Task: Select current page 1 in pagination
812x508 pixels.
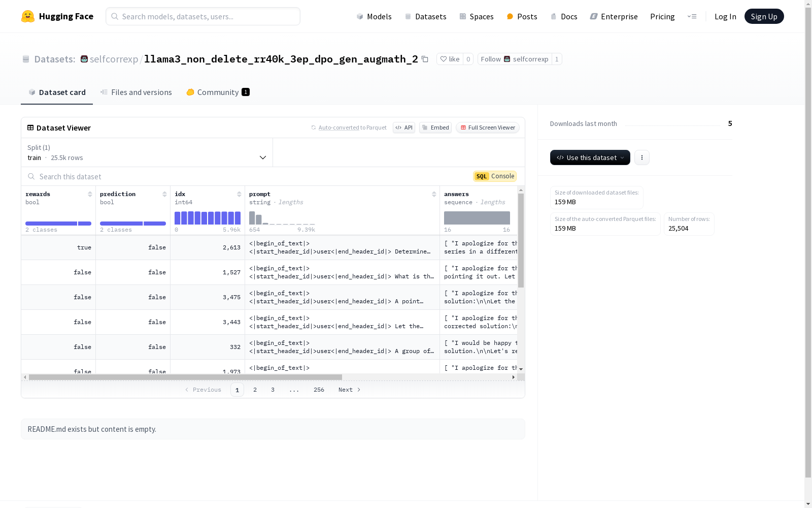Action: [237, 390]
